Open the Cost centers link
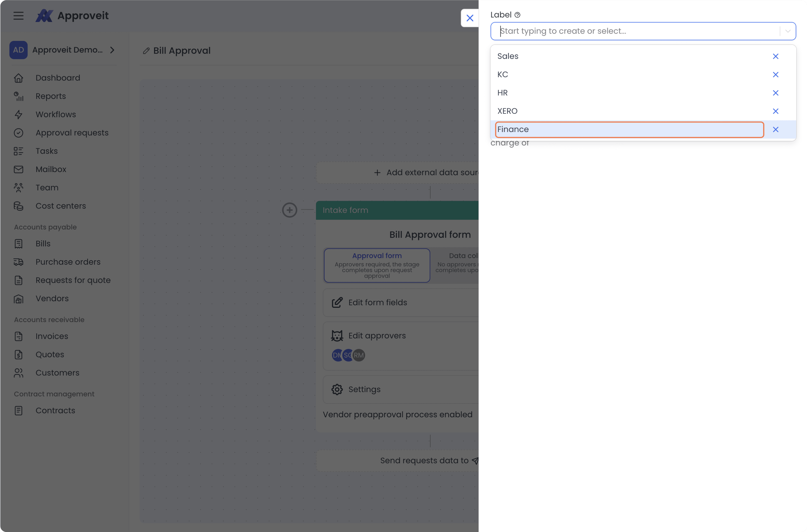 [61, 206]
